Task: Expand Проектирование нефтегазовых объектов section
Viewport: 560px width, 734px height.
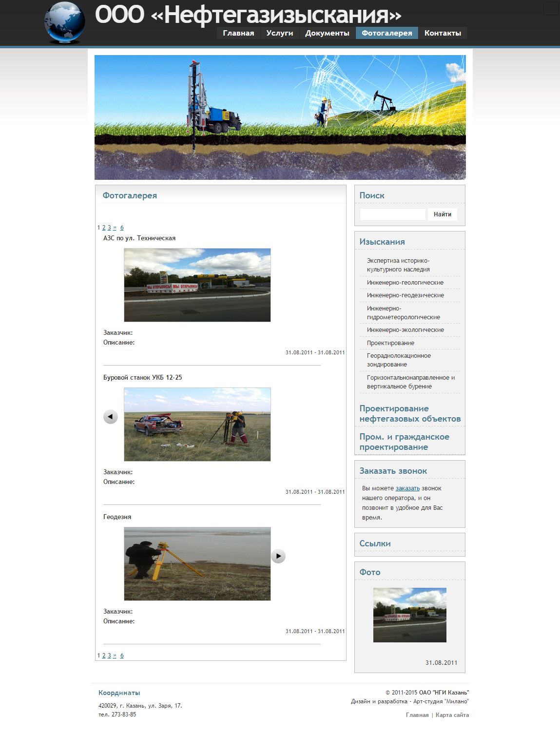Action: [x=410, y=414]
